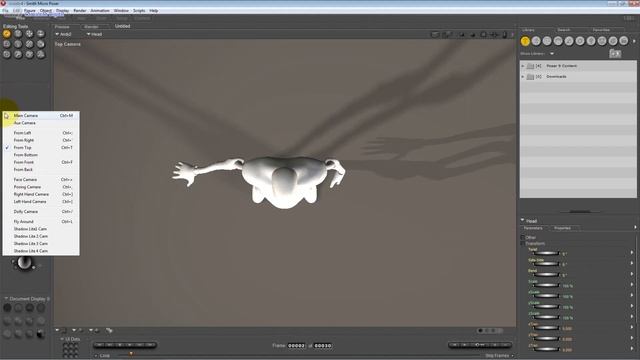Viewport: 640px width, 360px height.
Task: Click the add library folder icon
Action: [x=615, y=53]
